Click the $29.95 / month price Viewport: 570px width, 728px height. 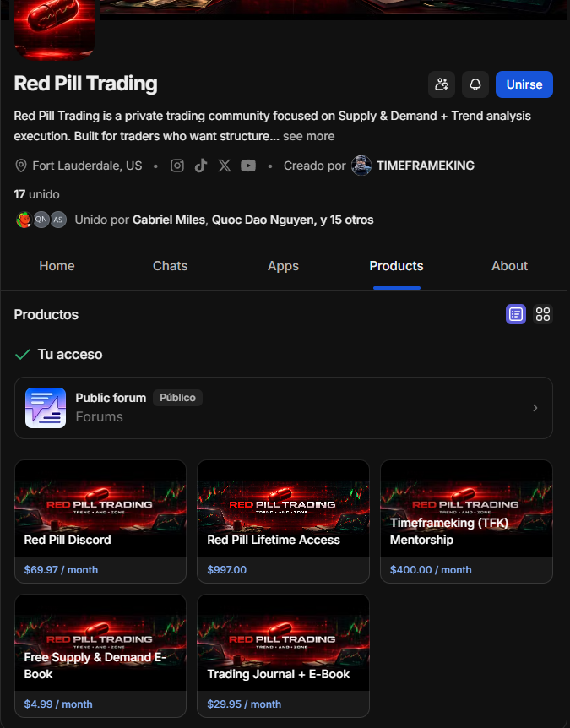244,704
